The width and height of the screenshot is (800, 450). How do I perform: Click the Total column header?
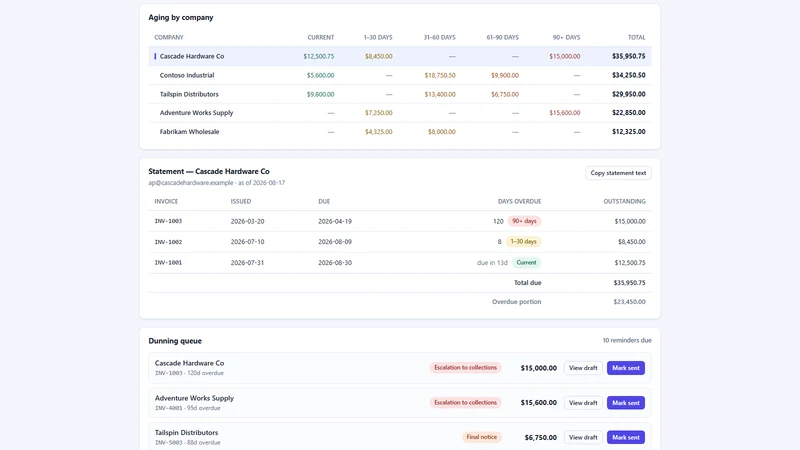pos(636,37)
